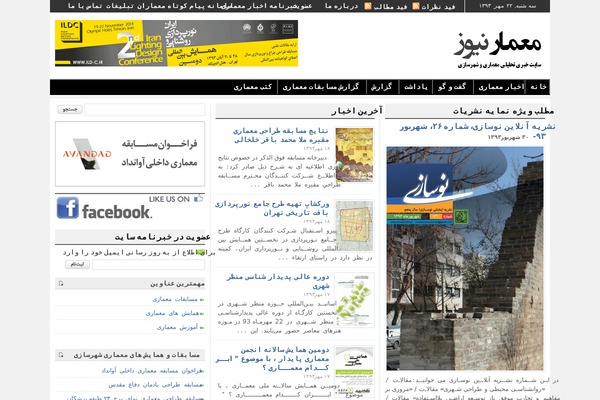Open the گزارش مسابقات معماری navigation item
The height and width of the screenshot is (400, 600).
[321, 87]
